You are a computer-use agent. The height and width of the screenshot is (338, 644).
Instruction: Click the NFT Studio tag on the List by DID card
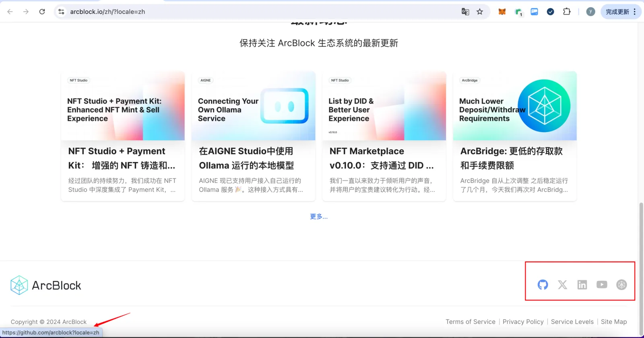tap(340, 80)
